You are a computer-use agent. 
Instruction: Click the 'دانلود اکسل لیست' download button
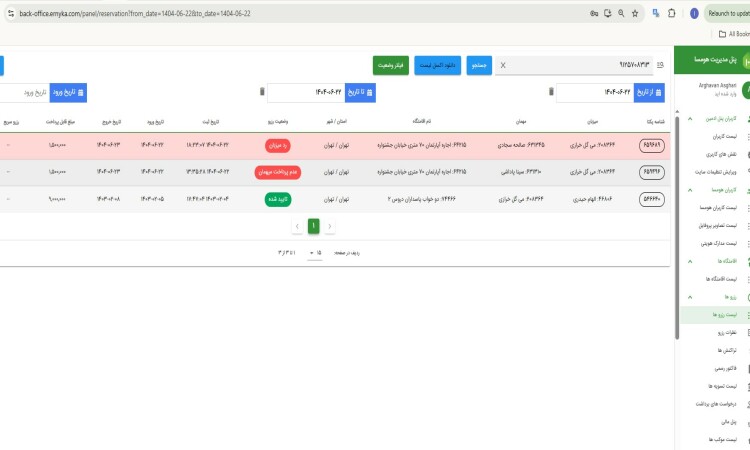437,65
